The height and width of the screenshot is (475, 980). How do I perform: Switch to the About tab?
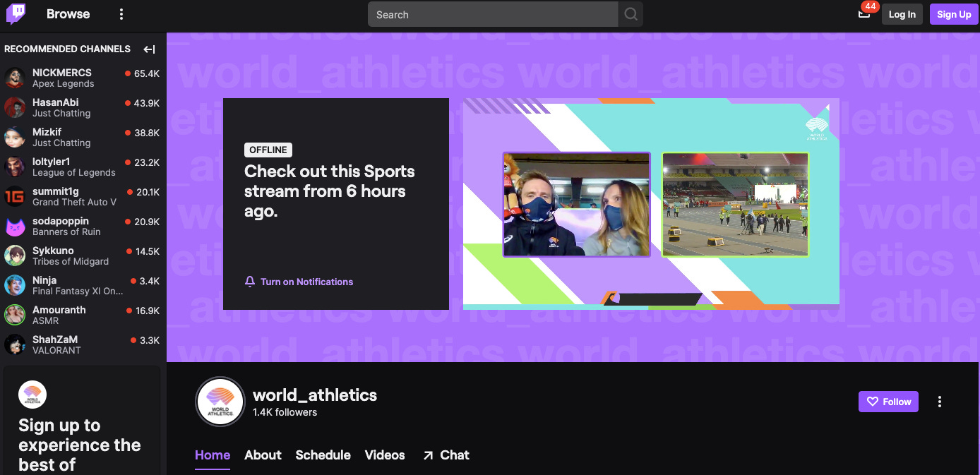click(x=263, y=455)
